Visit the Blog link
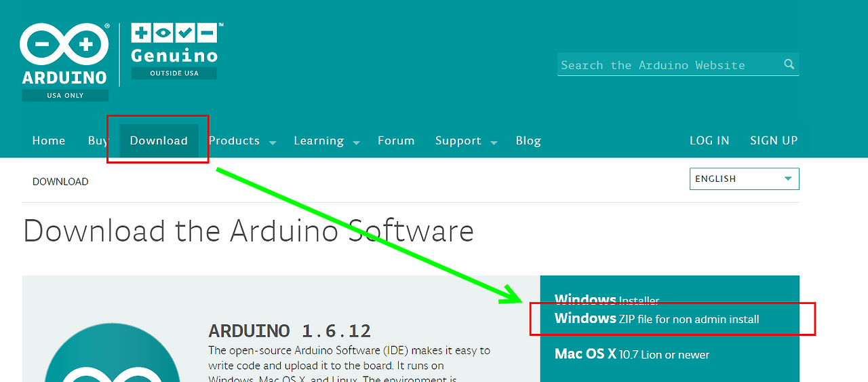Image resolution: width=868 pixels, height=382 pixels. tap(528, 140)
